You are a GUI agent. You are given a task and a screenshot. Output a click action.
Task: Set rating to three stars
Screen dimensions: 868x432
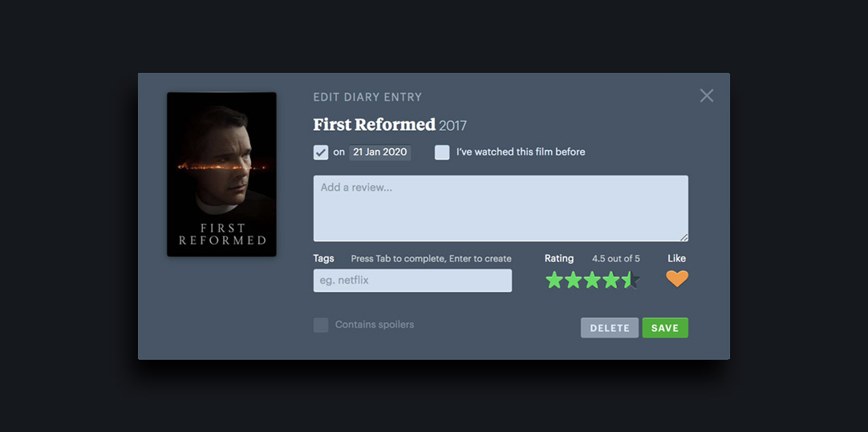click(592, 280)
